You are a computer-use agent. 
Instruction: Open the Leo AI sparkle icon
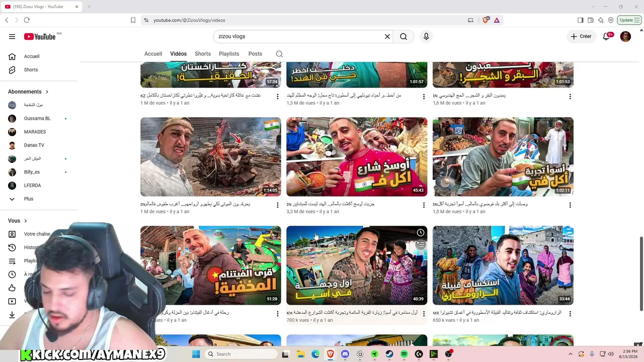click(601, 20)
